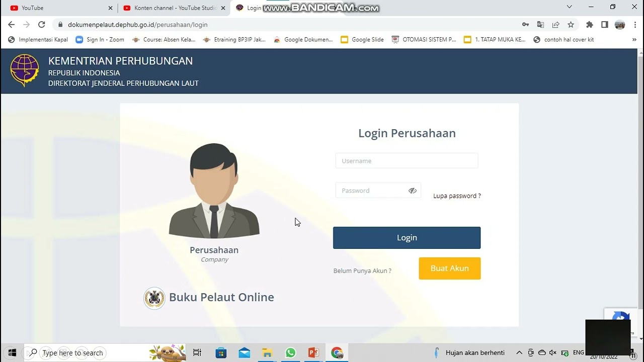Click the Google Translate icon
This screenshot has height=362, width=644.
[540, 25]
